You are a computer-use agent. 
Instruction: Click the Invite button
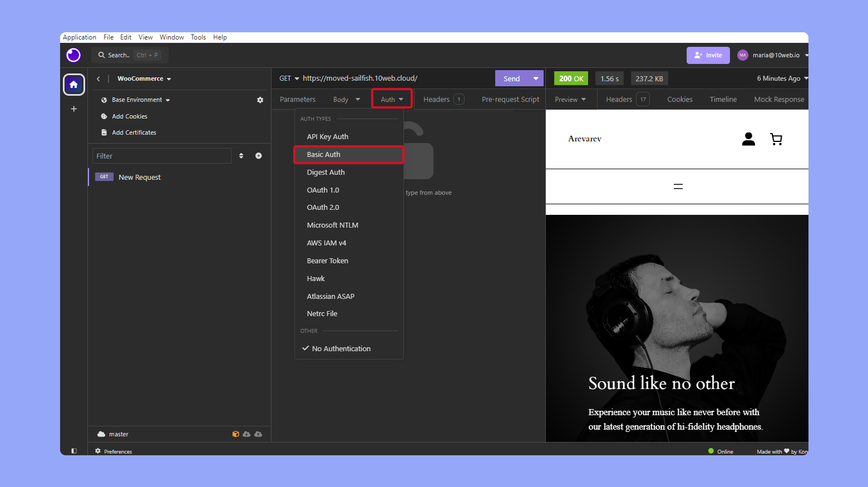(x=708, y=55)
